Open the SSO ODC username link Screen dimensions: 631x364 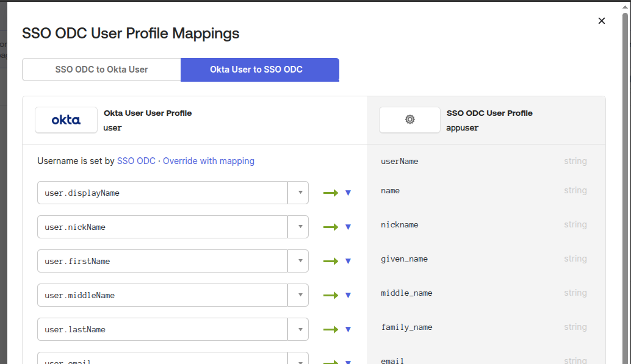pyautogui.click(x=136, y=161)
